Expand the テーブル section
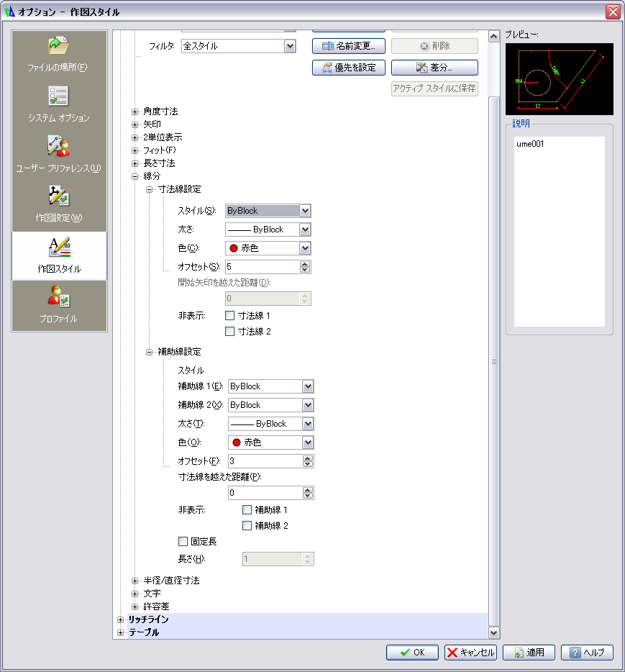 pos(121,633)
